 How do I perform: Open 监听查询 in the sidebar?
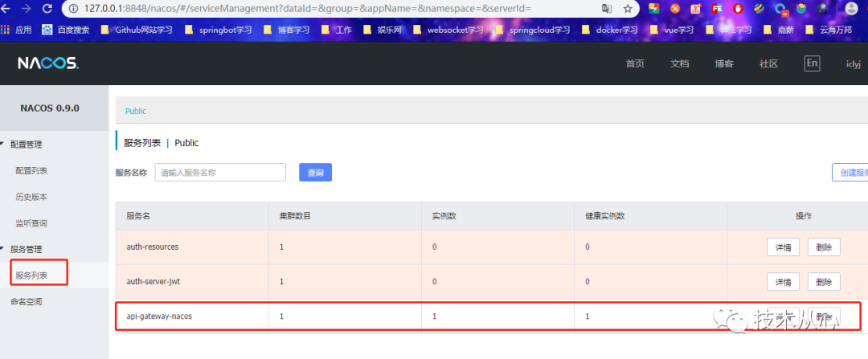tap(31, 223)
